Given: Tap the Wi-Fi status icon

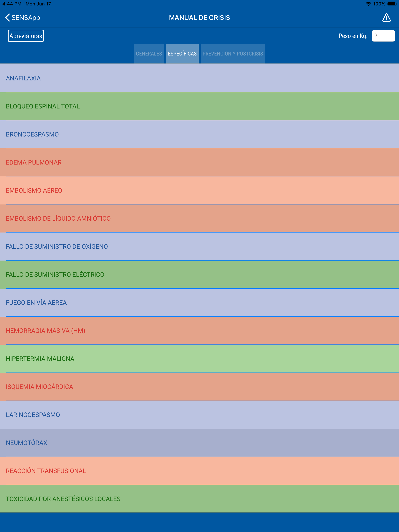Looking at the screenshot, I should [368, 4].
